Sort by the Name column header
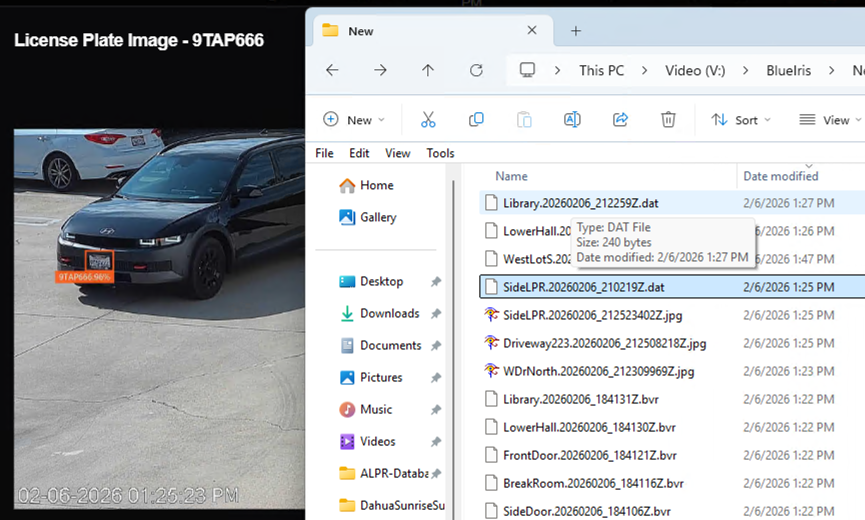The image size is (865, 520). click(x=511, y=176)
